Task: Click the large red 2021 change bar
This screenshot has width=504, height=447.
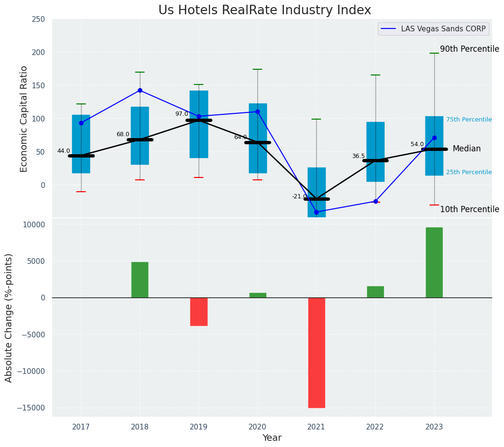Action: [x=317, y=353]
